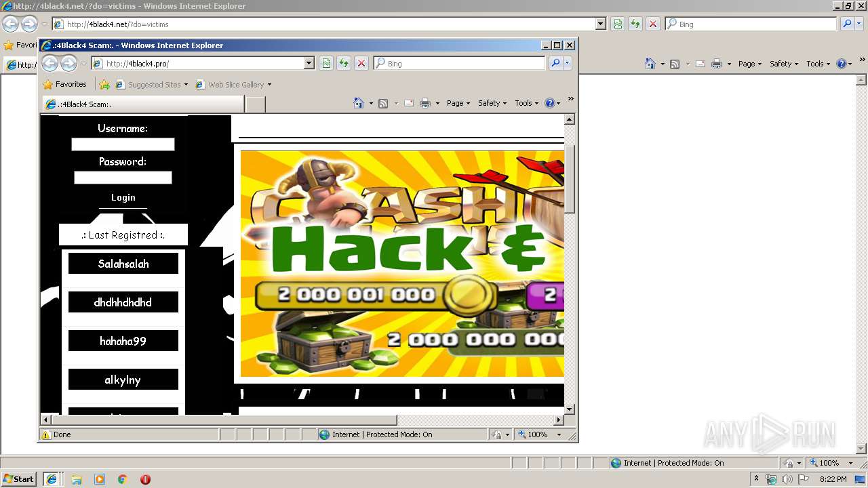Open Tools menu in front window

pos(527,103)
